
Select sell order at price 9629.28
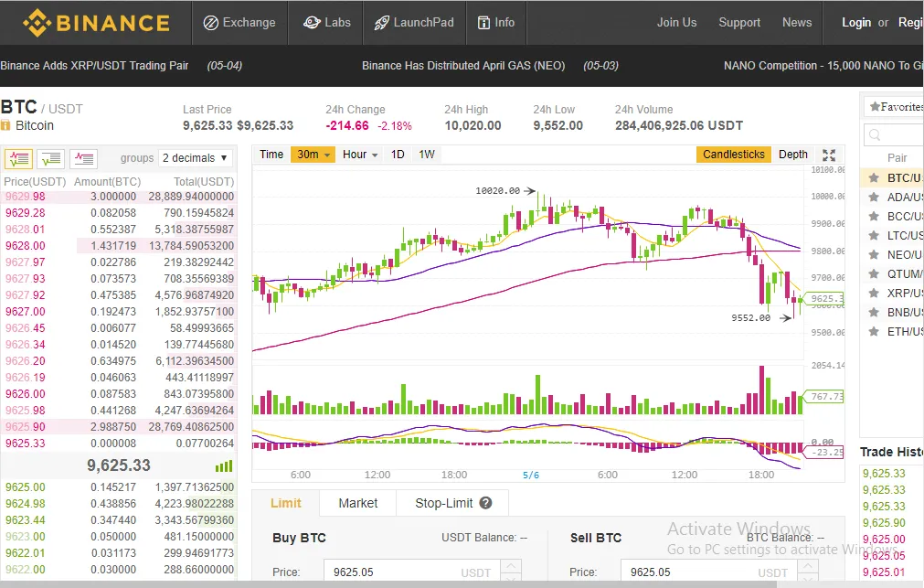[x=119, y=213]
